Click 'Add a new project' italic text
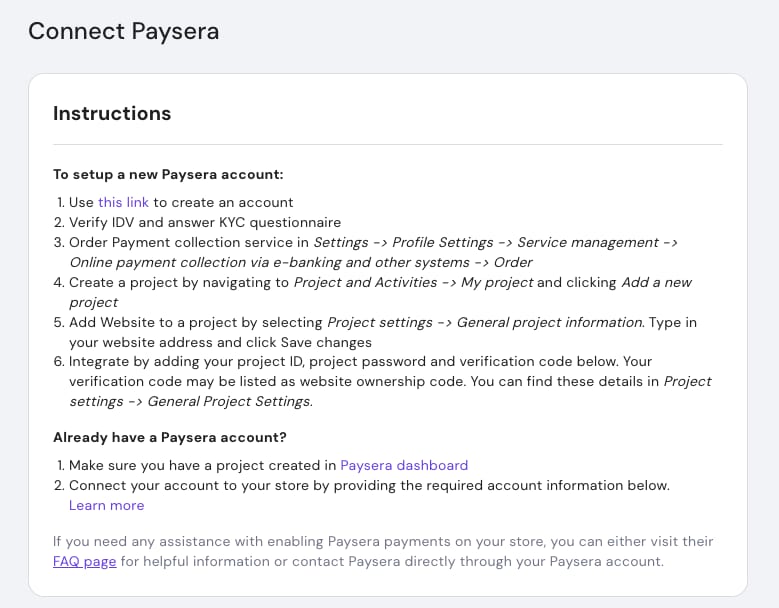The image size is (779, 608). click(380, 292)
